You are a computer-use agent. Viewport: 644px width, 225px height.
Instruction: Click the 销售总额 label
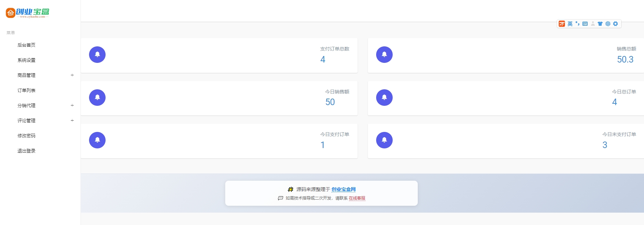coord(626,49)
